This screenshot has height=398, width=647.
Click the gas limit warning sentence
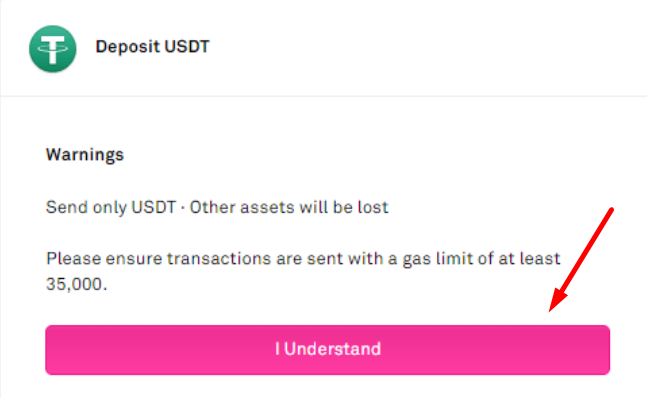[303, 271]
